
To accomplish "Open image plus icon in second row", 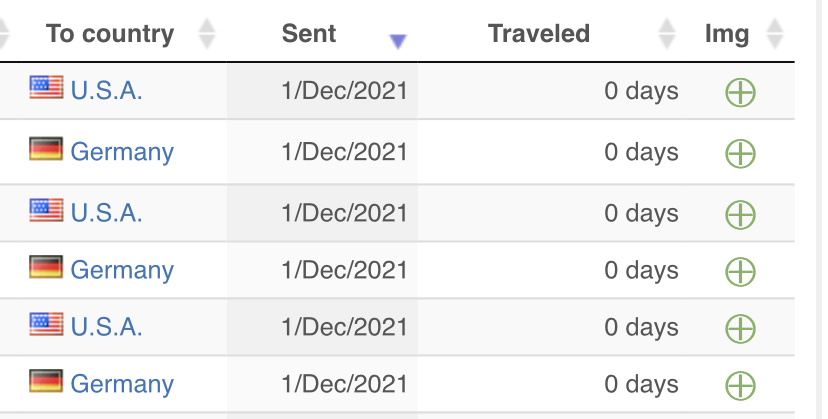I will point(740,153).
